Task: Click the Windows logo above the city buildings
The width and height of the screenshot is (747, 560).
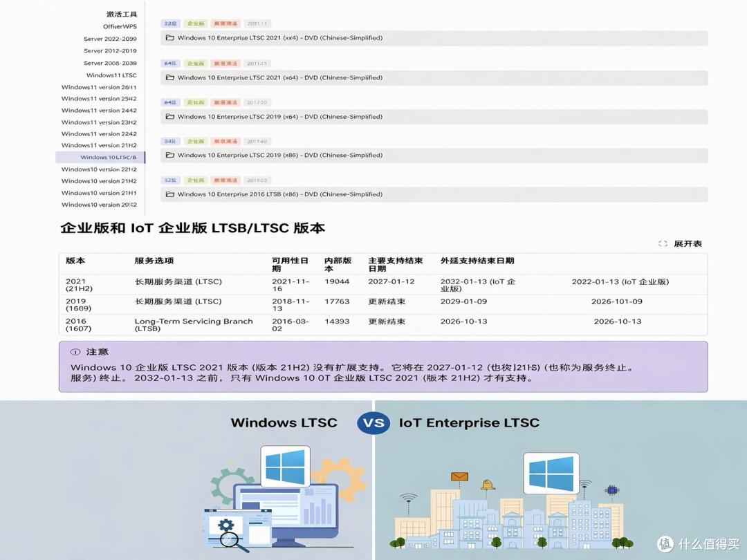Action: 552,474
